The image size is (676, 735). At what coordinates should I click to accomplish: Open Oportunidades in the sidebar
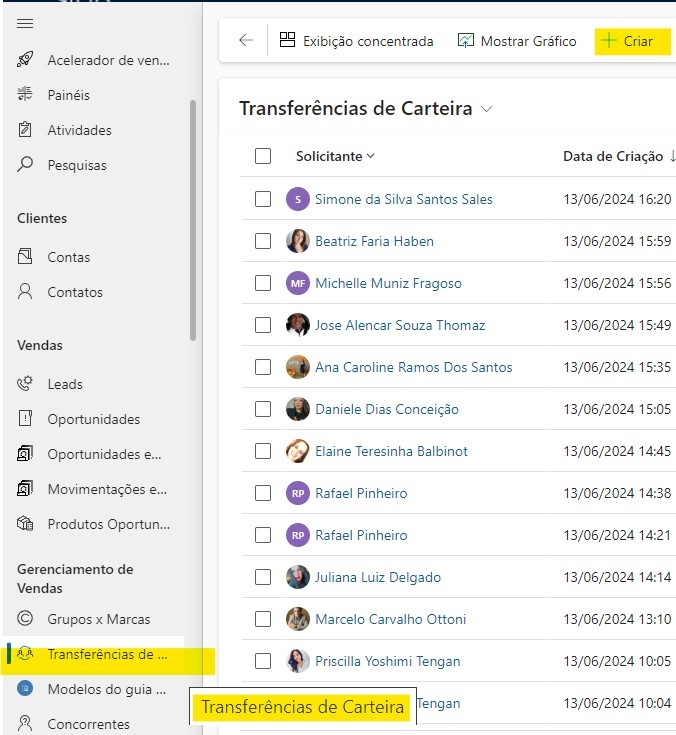pos(94,419)
